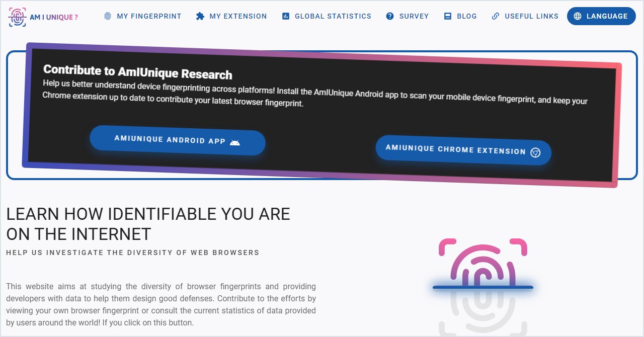Click the paragraph starting "This website aims at studying"
644x337 pixels.
click(161, 304)
